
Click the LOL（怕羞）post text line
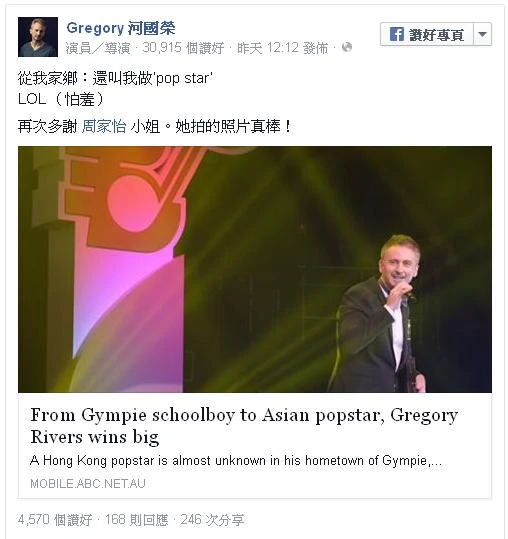[x=61, y=99]
